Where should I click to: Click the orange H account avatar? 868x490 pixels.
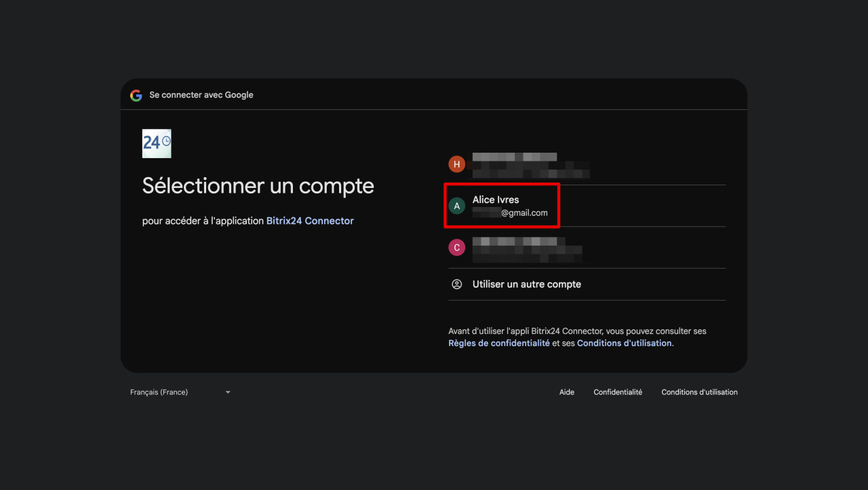pyautogui.click(x=456, y=164)
